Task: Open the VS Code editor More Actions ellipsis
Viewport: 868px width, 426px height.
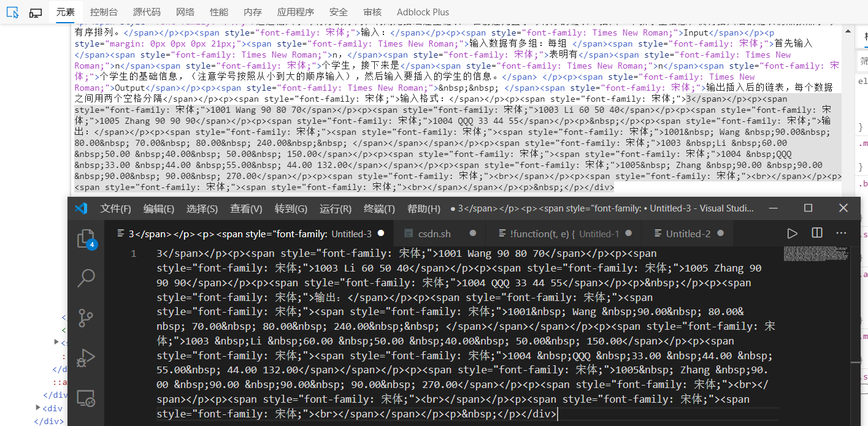Action: (x=841, y=234)
